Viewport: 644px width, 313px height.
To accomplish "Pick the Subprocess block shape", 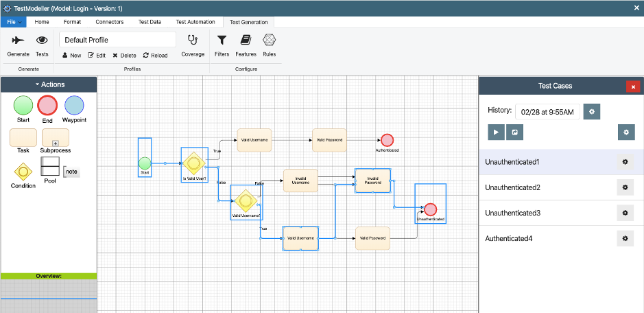I will (56, 137).
